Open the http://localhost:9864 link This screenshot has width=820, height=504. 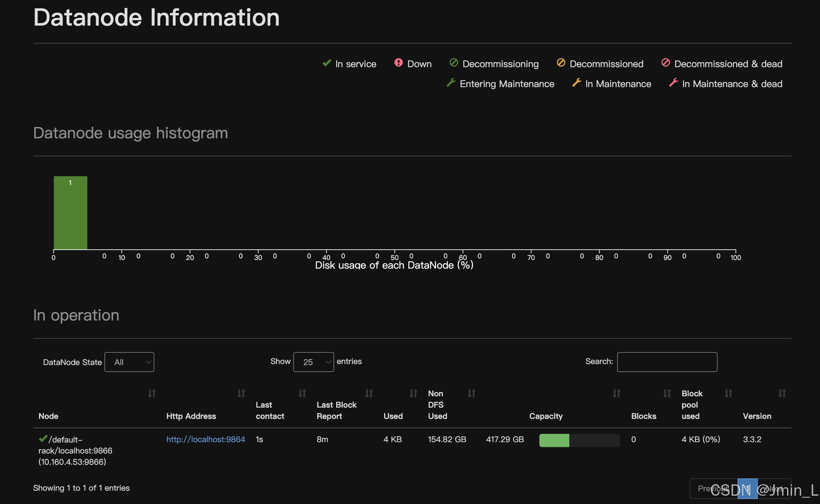206,439
